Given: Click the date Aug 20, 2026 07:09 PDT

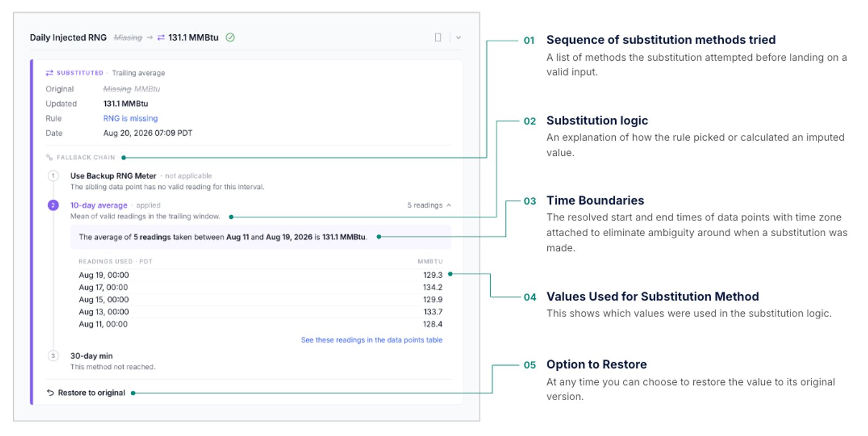Looking at the screenshot, I should coord(148,133).
